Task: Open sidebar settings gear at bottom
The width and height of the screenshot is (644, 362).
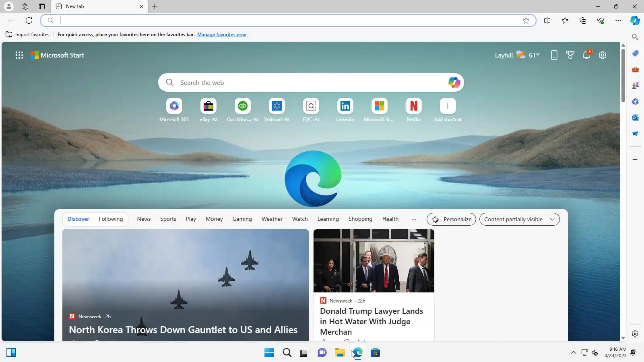Action: (x=635, y=334)
